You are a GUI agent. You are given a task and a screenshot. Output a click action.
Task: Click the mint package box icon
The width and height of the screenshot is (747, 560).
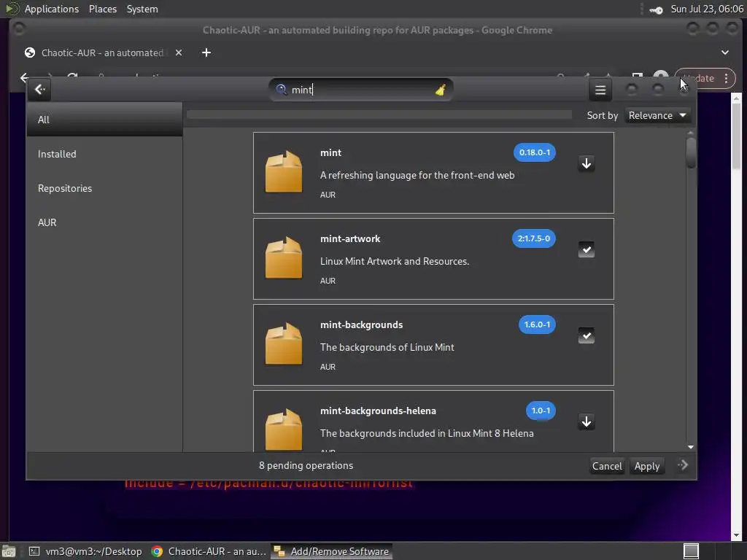[x=284, y=172]
